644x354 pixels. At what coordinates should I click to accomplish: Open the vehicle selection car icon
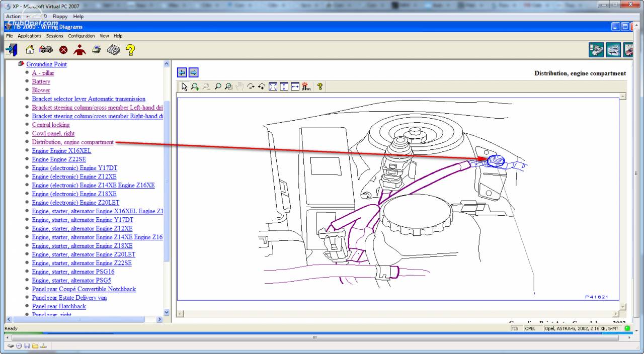pos(46,50)
